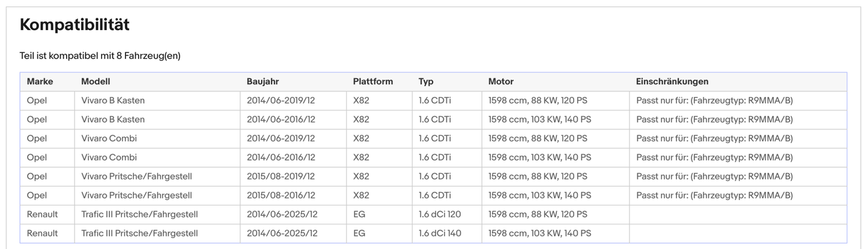The width and height of the screenshot is (868, 249).
Task: Click the Motor column header
Action: point(501,82)
